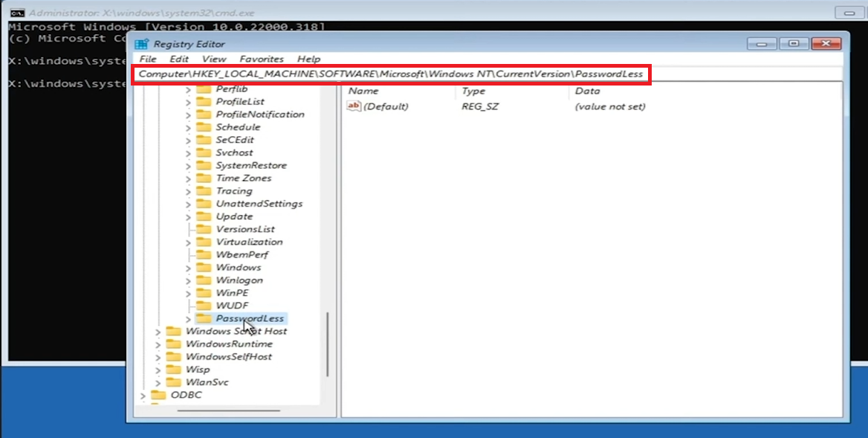Close the Registry Editor window

pos(826,44)
